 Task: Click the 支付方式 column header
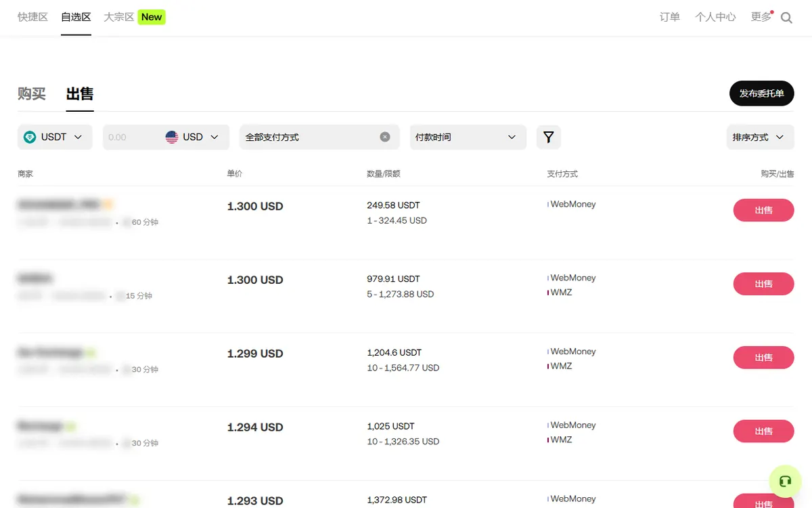(562, 174)
